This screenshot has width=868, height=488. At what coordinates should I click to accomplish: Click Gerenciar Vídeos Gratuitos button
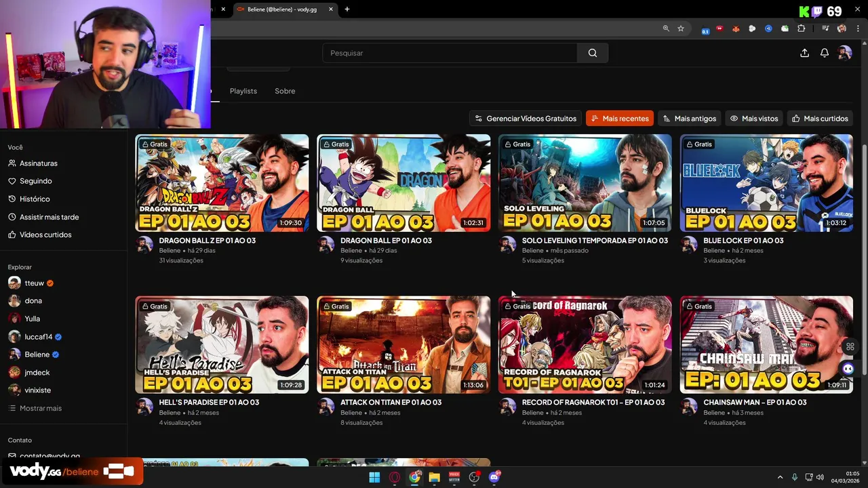point(526,119)
